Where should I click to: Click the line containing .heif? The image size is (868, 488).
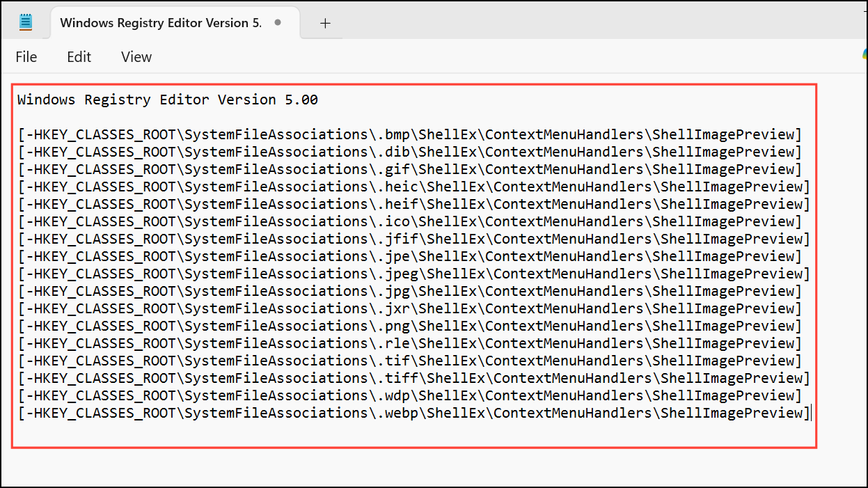click(x=414, y=204)
